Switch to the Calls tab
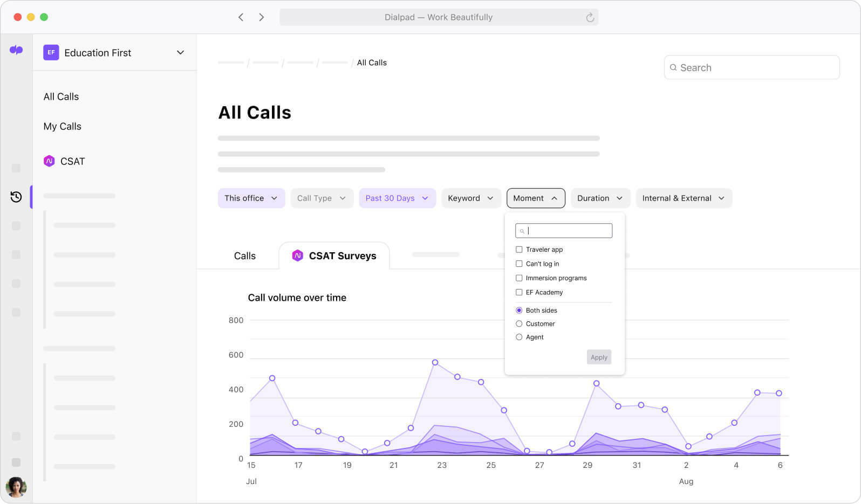Screen dimensions: 861x504 [x=245, y=256]
